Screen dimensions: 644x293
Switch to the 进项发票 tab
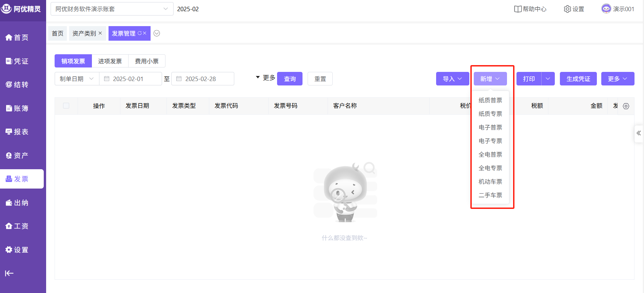coord(110,61)
